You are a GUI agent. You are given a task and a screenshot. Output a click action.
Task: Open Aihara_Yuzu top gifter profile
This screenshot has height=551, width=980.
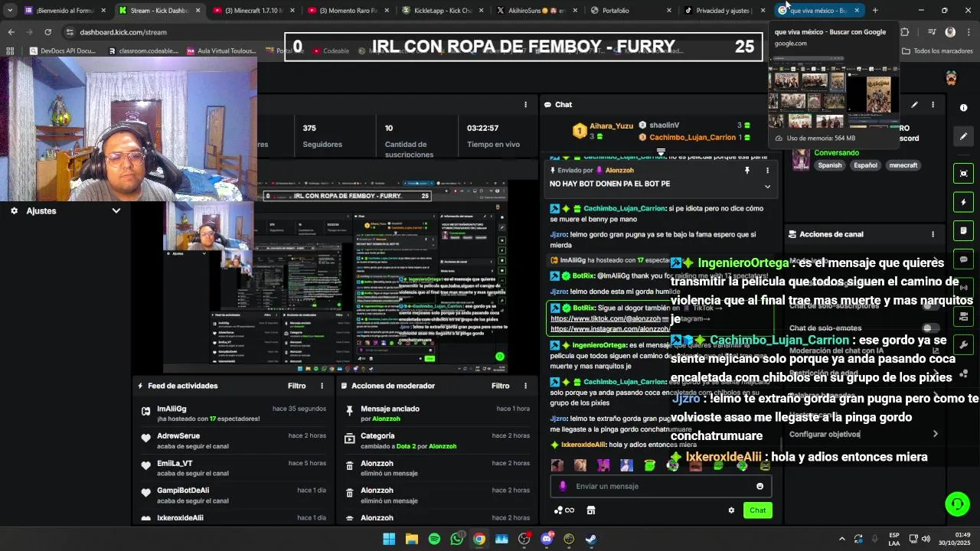[x=612, y=126]
